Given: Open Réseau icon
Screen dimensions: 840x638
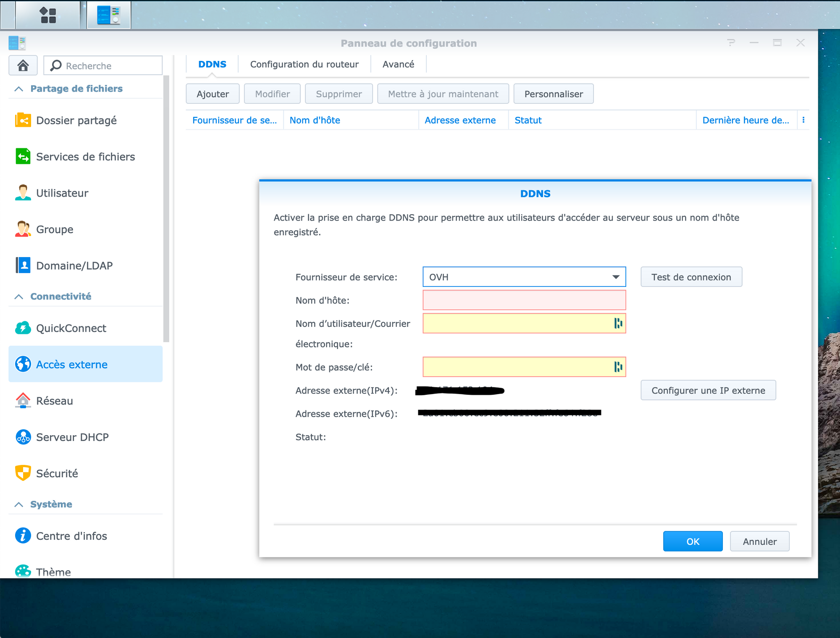Looking at the screenshot, I should tap(23, 401).
